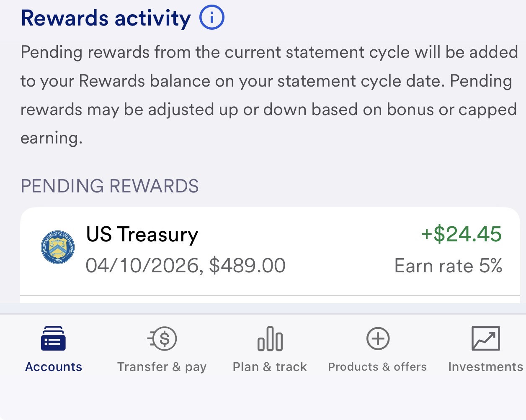Open the Transfer & pay tab label
The image size is (526, 420).
point(162,367)
